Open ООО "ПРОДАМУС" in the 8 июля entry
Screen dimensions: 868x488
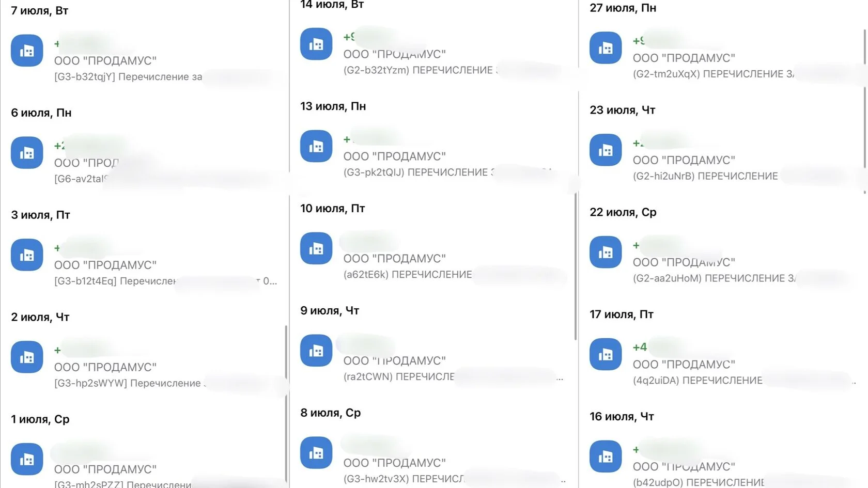pos(395,463)
